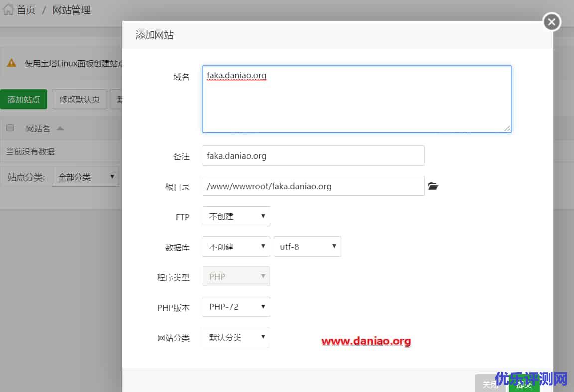Click the green 添加站点 button
Image resolution: width=574 pixels, height=392 pixels.
tap(23, 99)
